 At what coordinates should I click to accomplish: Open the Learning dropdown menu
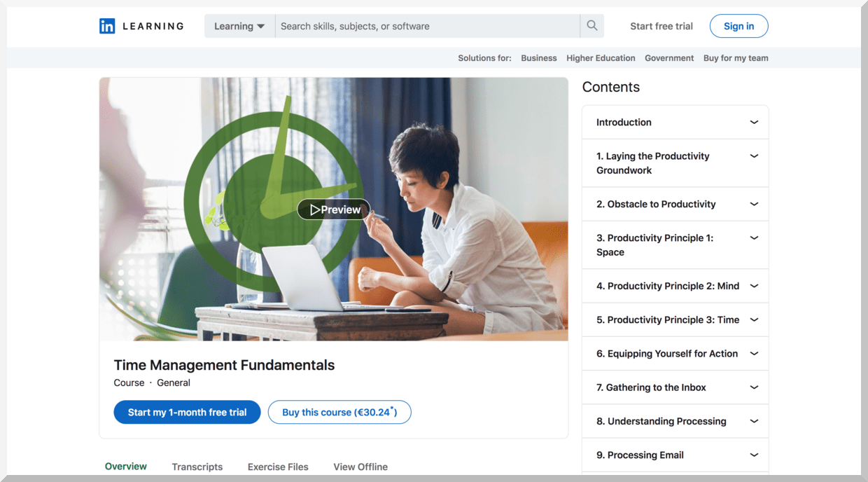pyautogui.click(x=239, y=27)
